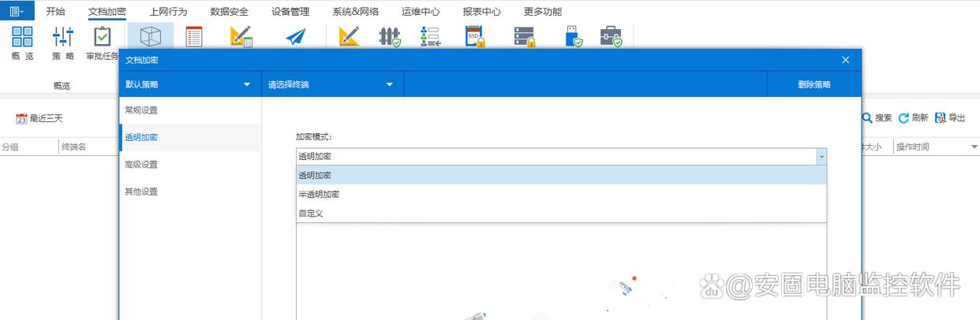Select the highlighted cube icon in ribbon
980x320 pixels.
tap(151, 36)
